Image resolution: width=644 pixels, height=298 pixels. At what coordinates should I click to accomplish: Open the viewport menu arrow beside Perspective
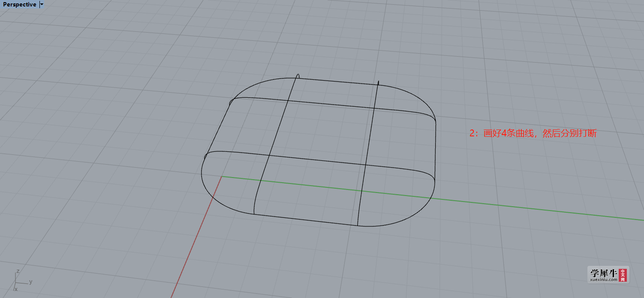pos(42,5)
